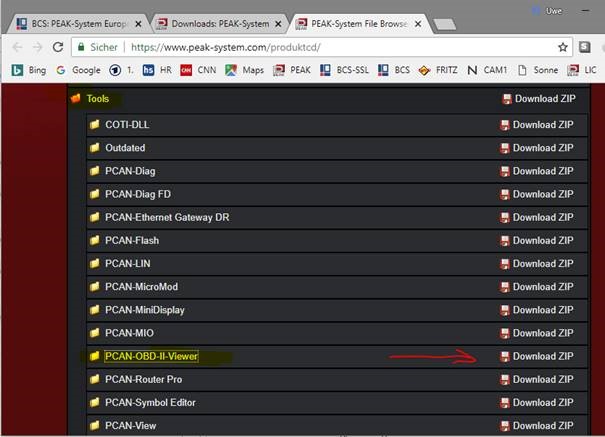Download ZIP for PCAN-Diag FD

click(x=537, y=194)
